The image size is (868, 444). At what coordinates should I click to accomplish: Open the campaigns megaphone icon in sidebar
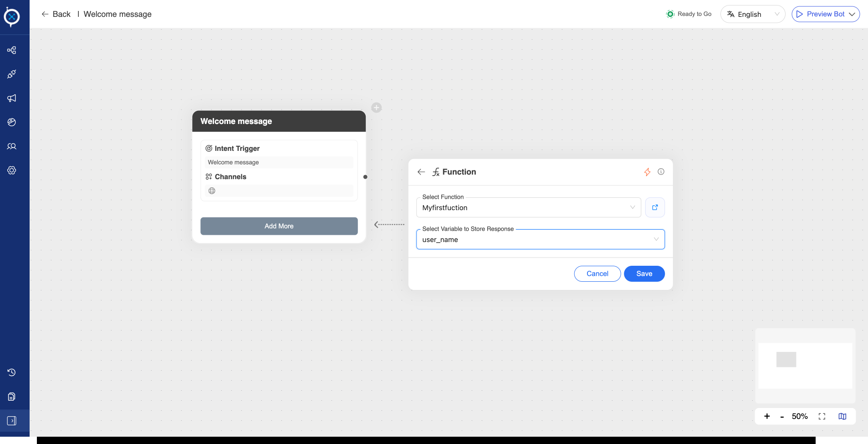tap(12, 98)
